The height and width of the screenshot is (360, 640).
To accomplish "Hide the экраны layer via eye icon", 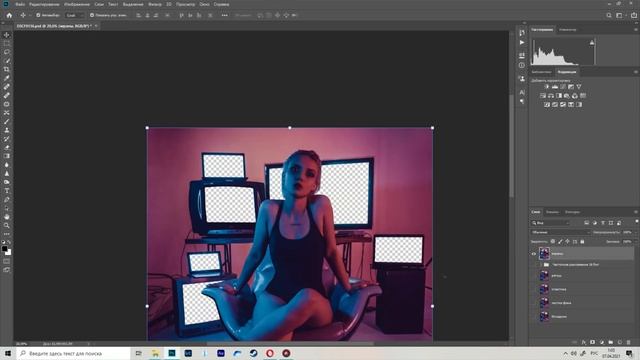I will click(533, 253).
